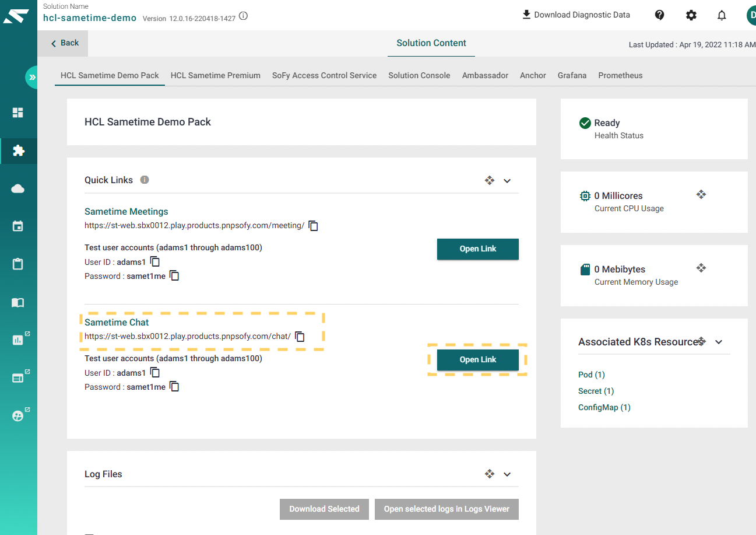Screen dimensions: 756x535
Task: Collapse the Log Files section chevron
Action: 507,474
